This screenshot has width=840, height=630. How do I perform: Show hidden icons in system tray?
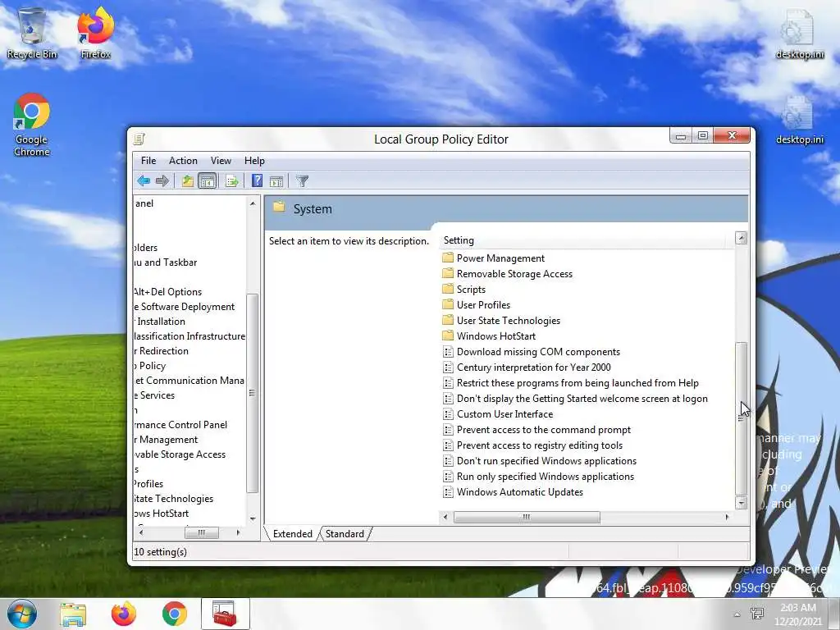pos(737,614)
